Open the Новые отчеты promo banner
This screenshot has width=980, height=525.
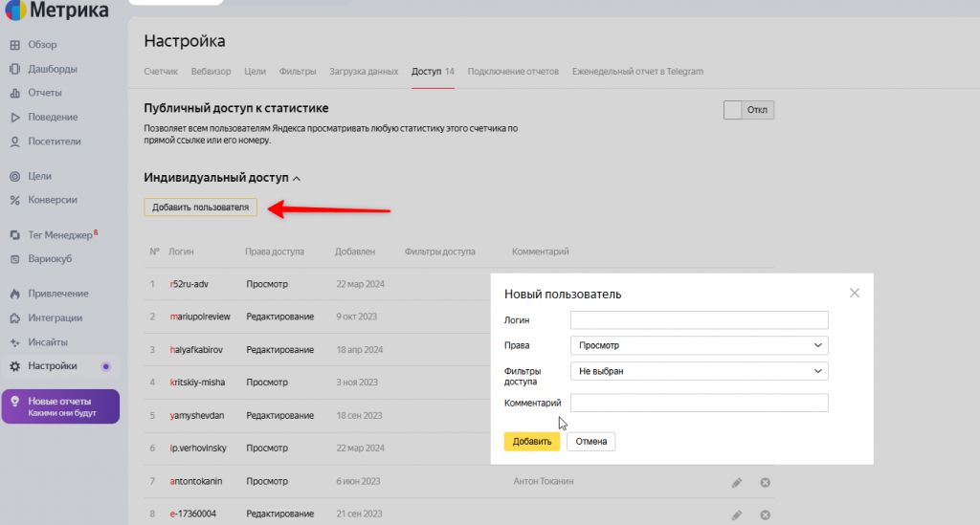[x=60, y=406]
